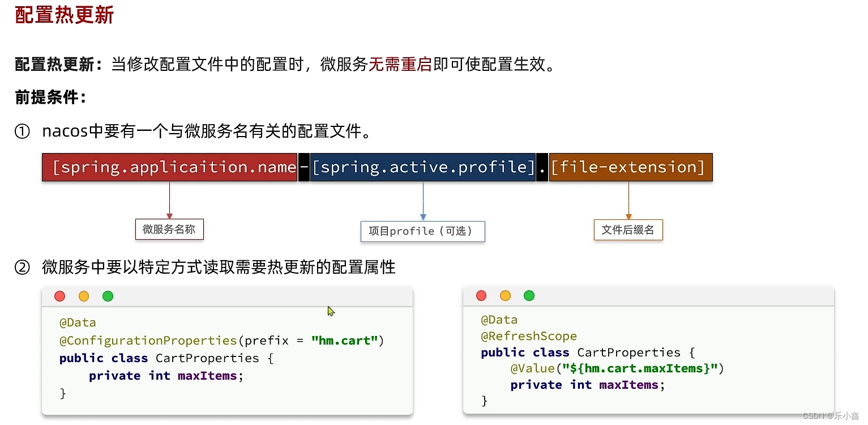Viewport: 868px width, 425px height.
Task: Select the red [spring.applicaition.name box
Action: pos(170,167)
